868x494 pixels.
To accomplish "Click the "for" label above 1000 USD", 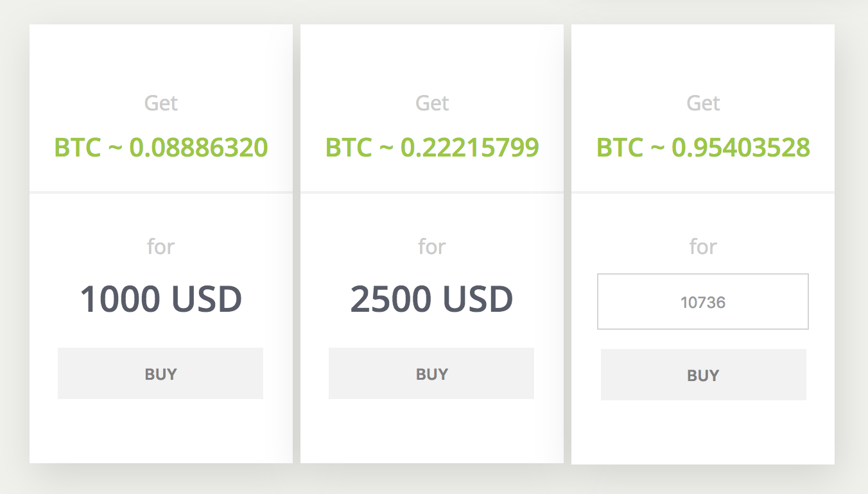I will 161,246.
